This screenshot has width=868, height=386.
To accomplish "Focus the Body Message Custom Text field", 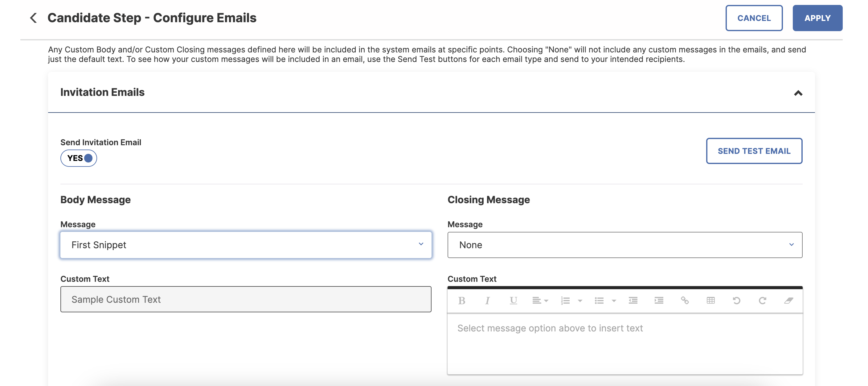I will pos(246,299).
